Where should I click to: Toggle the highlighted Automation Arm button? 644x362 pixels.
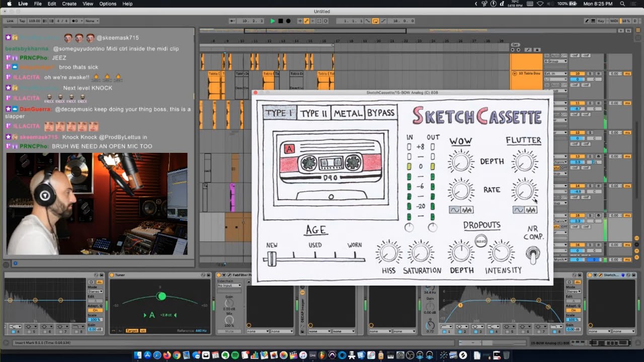click(x=306, y=21)
